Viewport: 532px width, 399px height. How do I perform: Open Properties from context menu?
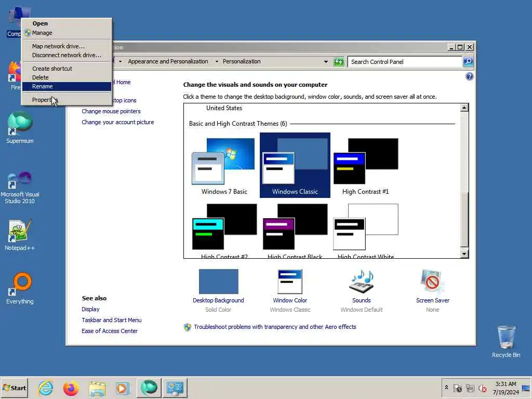67,100
